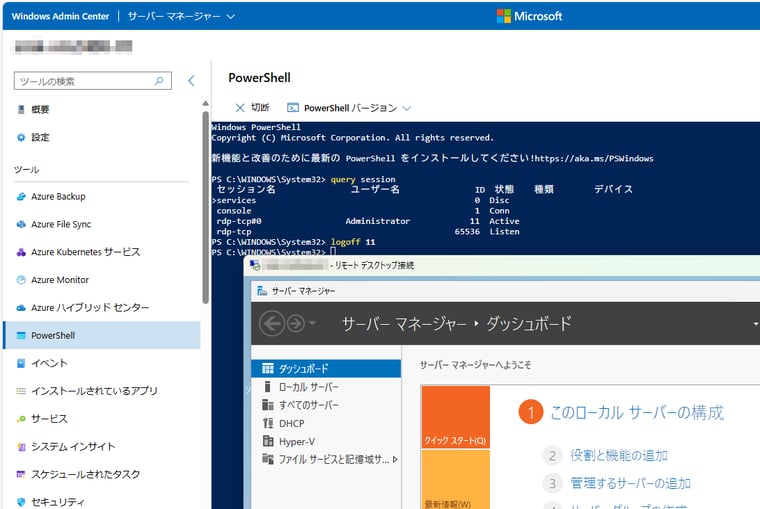Click the Azure Monitor icon
The image size is (760, 509).
click(21, 280)
